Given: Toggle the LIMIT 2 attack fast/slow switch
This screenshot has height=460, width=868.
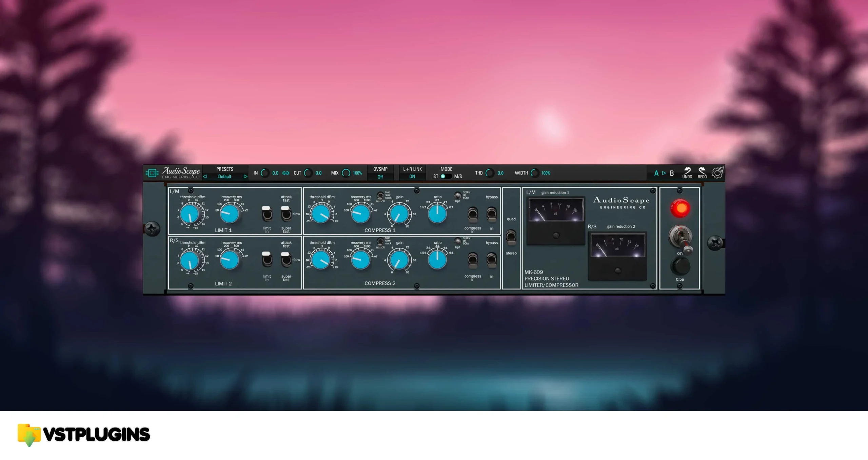Looking at the screenshot, I should point(286,259).
